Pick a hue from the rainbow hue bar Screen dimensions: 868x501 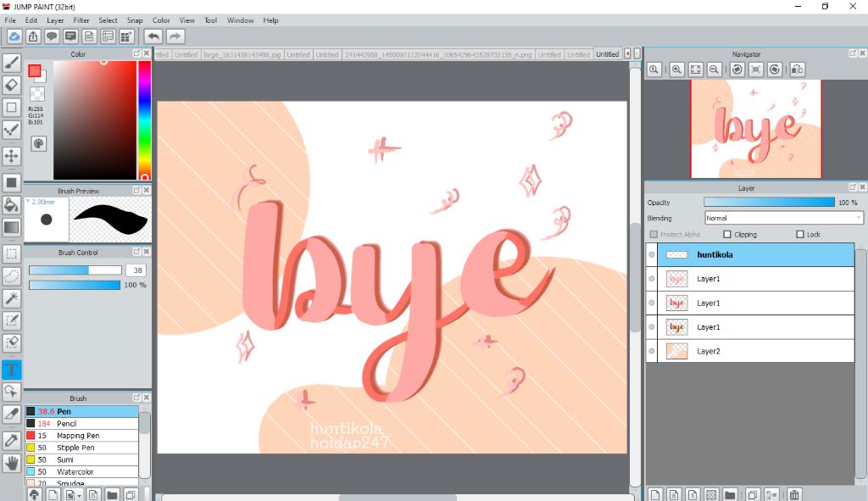tap(144, 120)
